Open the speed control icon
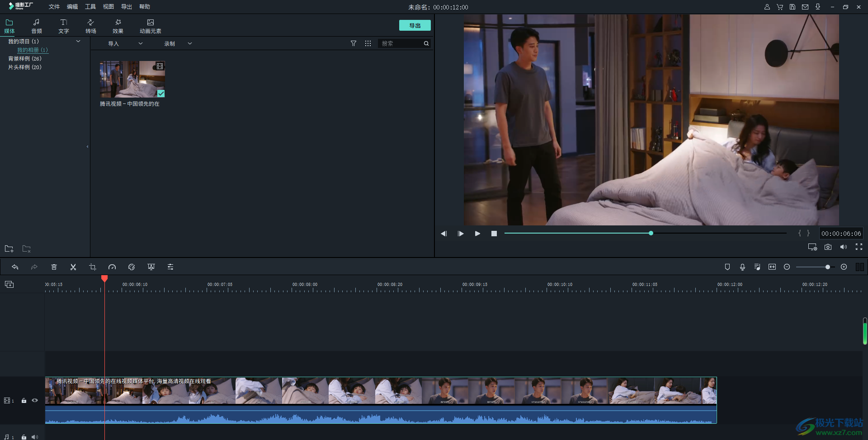 click(112, 267)
